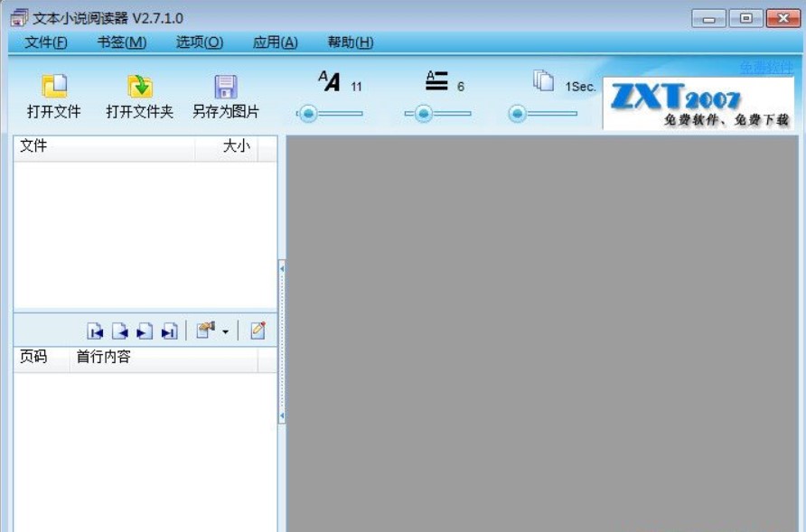Open the dropdown arrow beside bookmark tools
The height and width of the screenshot is (532, 806).
225,332
